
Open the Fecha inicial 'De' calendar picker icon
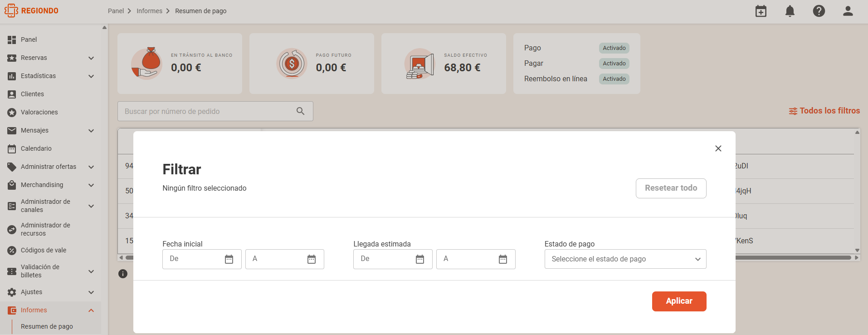click(229, 259)
